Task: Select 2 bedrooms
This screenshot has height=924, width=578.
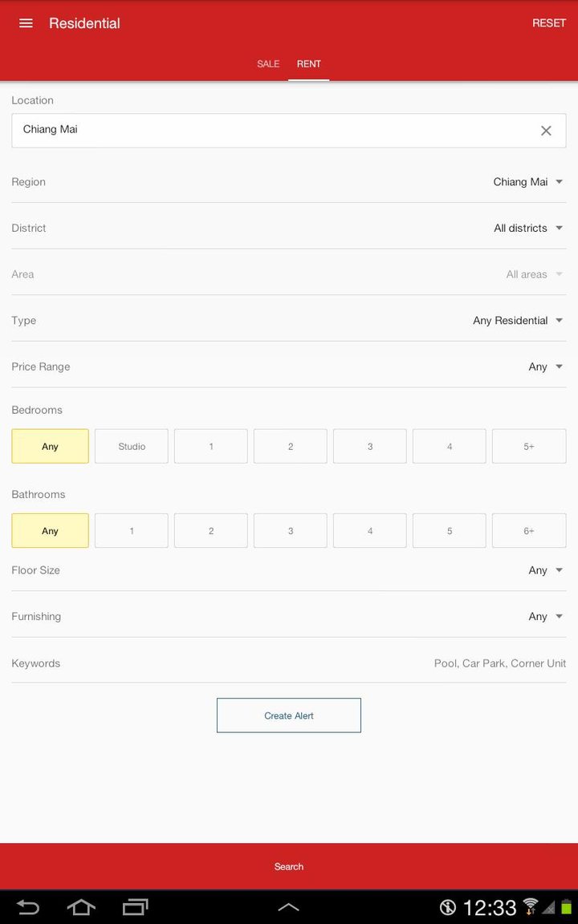Action: 290,446
